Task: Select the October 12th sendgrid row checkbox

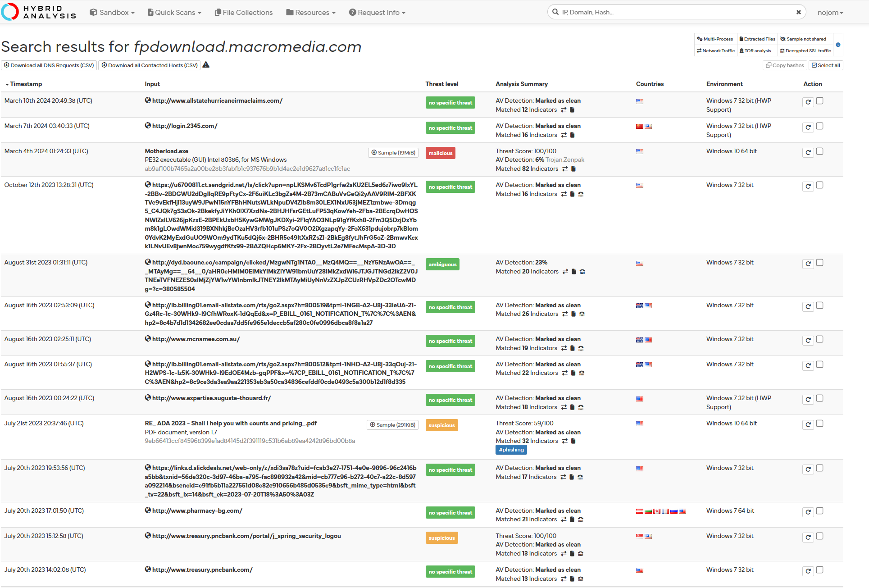Action: coord(820,185)
